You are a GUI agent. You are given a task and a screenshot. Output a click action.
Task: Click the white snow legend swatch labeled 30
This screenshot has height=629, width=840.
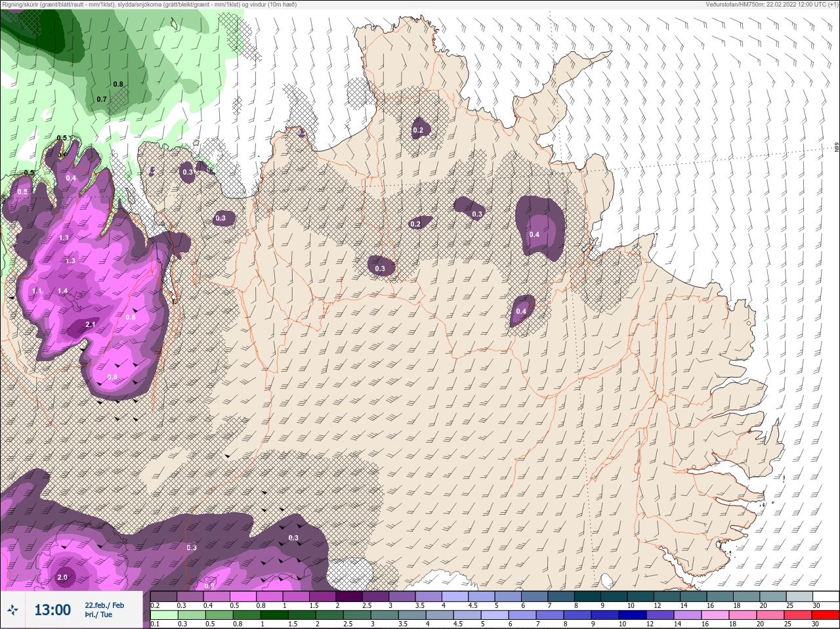(x=826, y=596)
